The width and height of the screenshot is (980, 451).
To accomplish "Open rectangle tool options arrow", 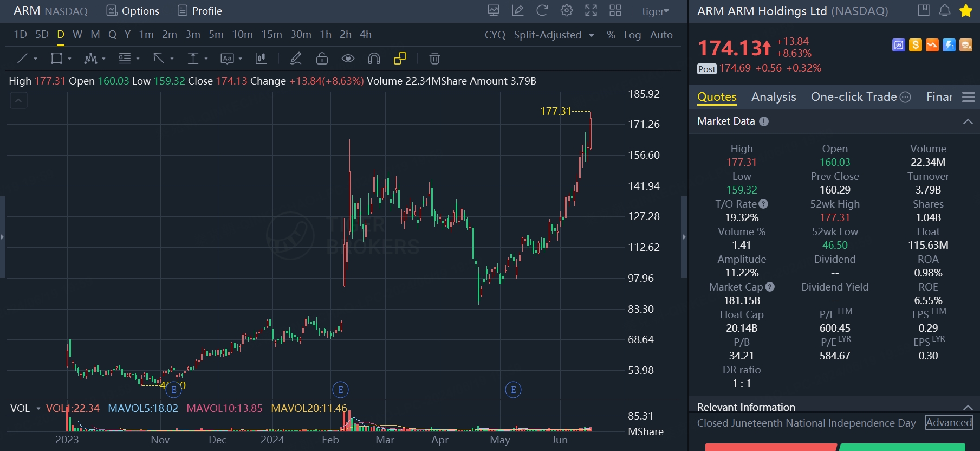I will point(69,59).
